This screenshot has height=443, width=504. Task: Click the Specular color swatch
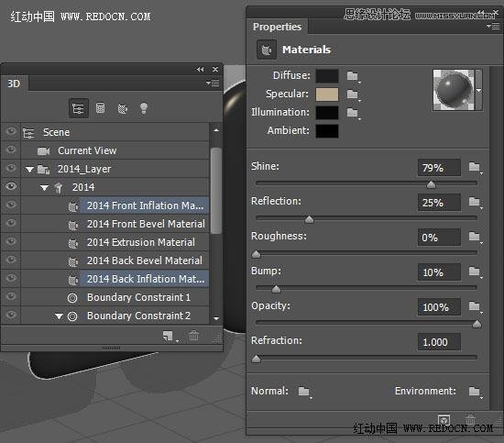(327, 94)
